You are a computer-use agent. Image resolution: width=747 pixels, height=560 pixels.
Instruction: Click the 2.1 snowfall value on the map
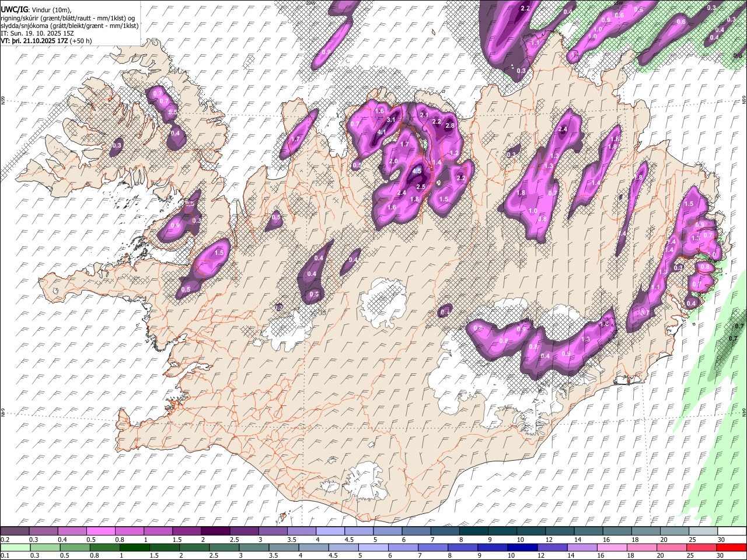[424, 115]
